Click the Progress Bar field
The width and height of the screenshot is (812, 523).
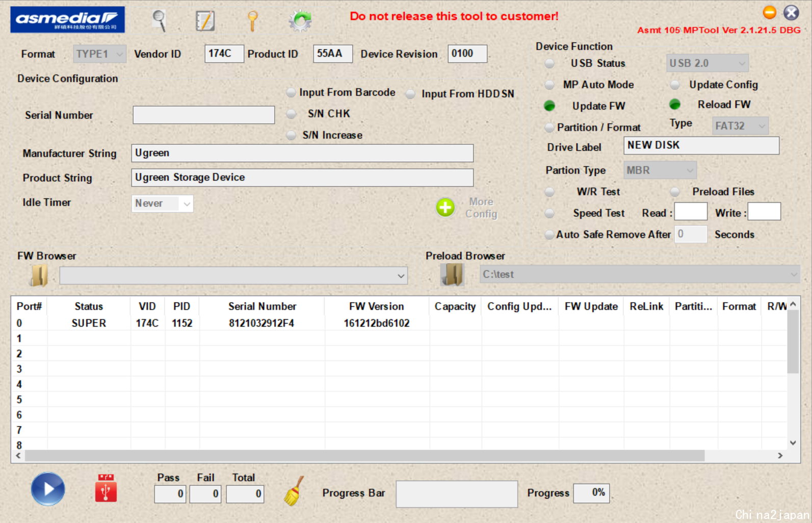click(457, 494)
